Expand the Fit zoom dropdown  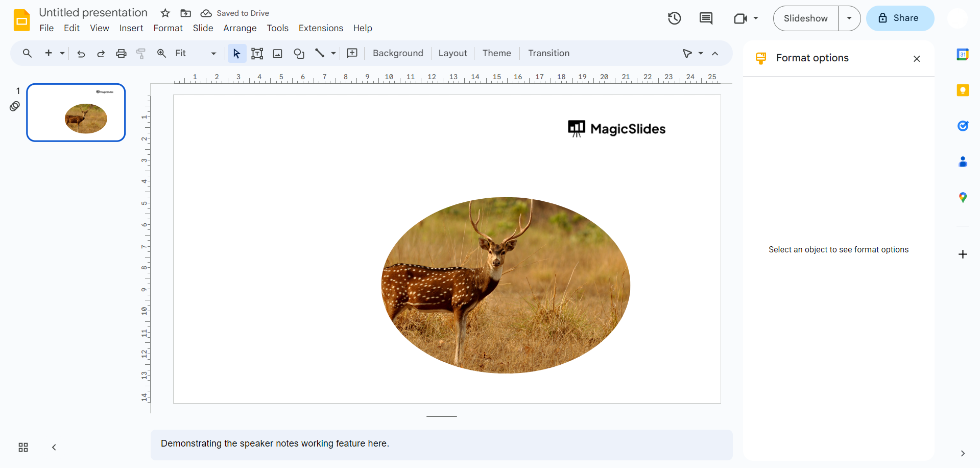(x=213, y=54)
